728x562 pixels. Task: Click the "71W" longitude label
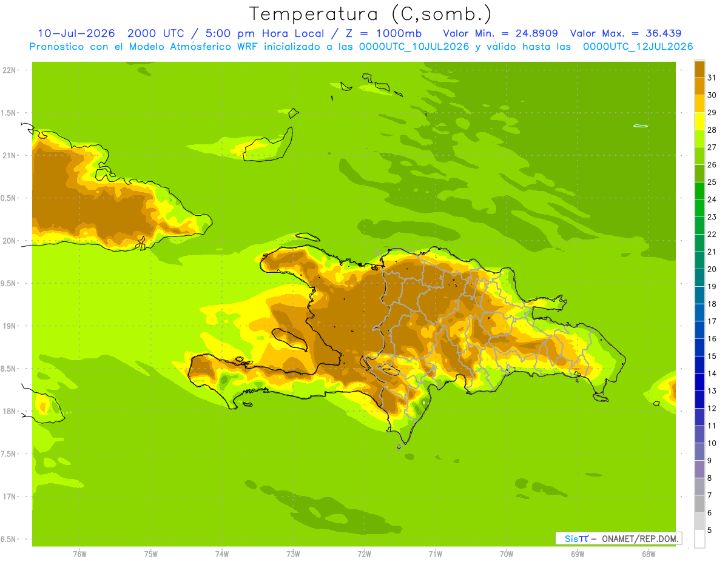click(435, 554)
